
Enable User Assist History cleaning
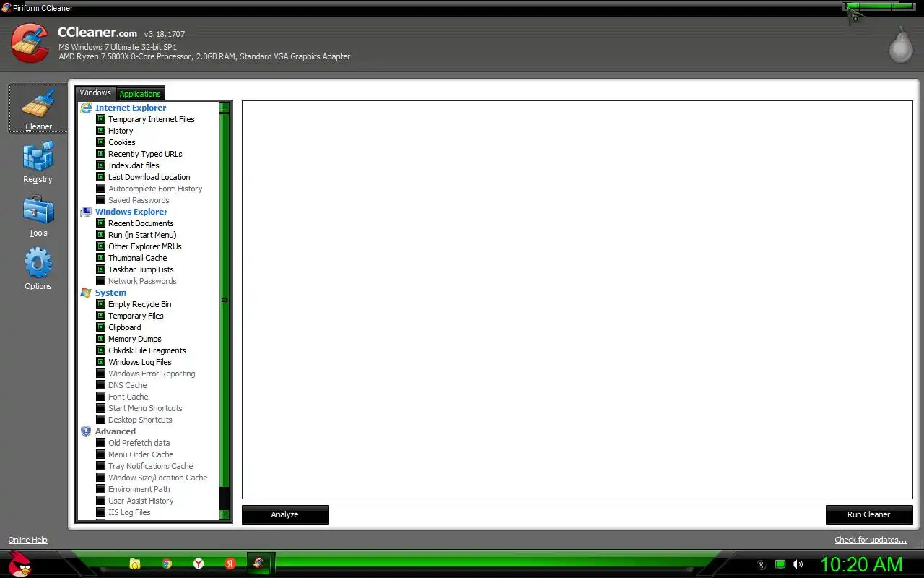coord(101,501)
